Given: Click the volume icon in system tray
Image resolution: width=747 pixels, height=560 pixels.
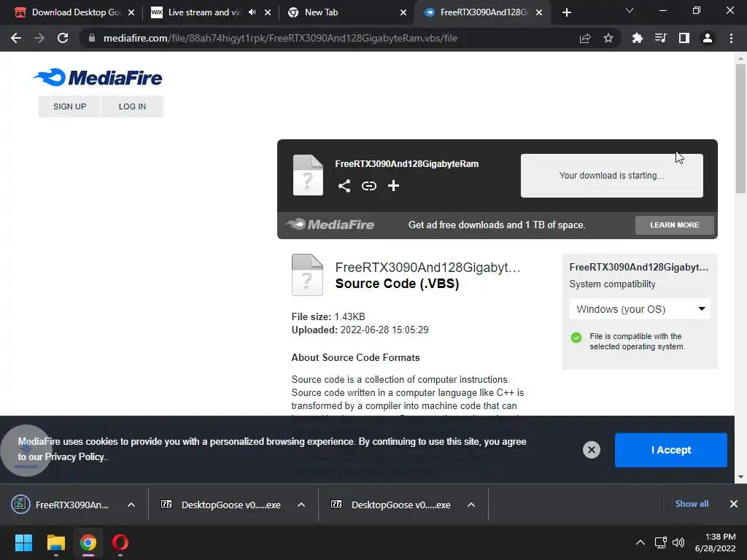Looking at the screenshot, I should [678, 542].
